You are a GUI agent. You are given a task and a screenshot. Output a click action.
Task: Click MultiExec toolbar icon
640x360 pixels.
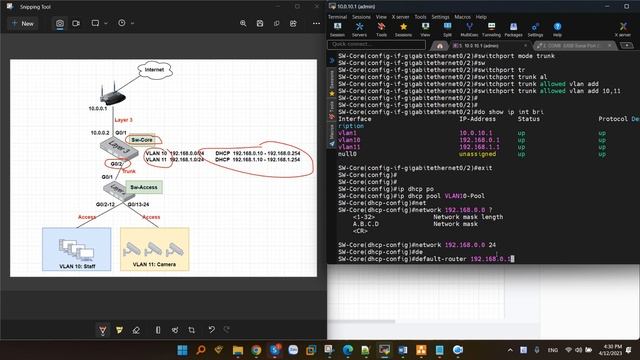click(x=469, y=29)
